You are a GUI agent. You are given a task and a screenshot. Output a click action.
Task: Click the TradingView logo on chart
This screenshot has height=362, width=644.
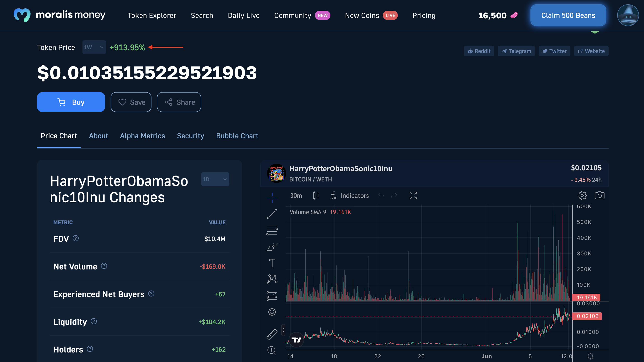click(x=297, y=340)
